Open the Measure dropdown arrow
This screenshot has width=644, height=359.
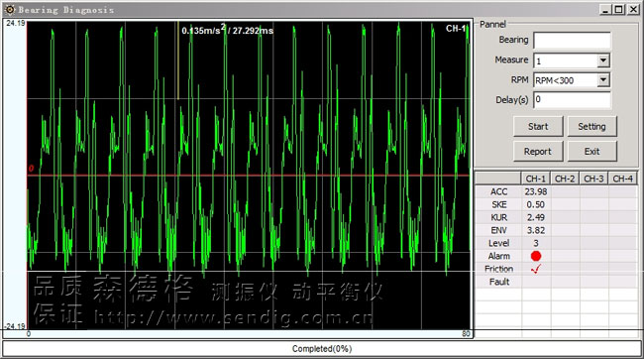pos(603,60)
